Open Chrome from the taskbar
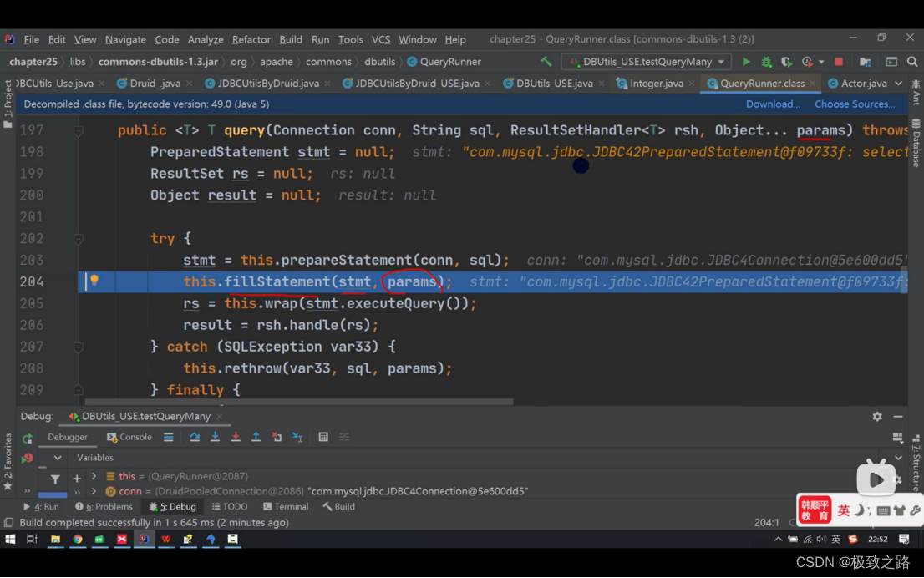The width and height of the screenshot is (924, 578). 77,539
